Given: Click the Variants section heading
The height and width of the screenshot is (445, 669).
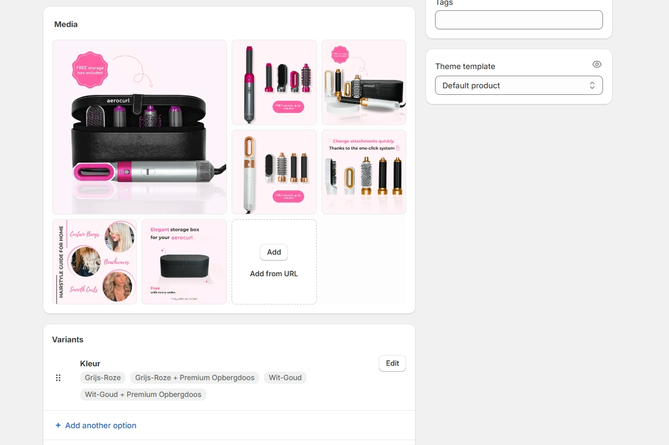Looking at the screenshot, I should (x=67, y=340).
